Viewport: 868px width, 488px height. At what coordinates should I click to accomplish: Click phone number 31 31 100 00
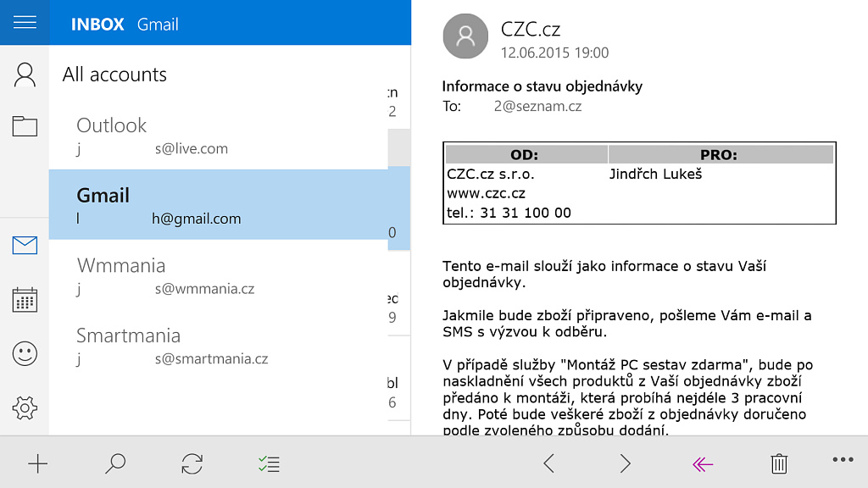coord(526,213)
